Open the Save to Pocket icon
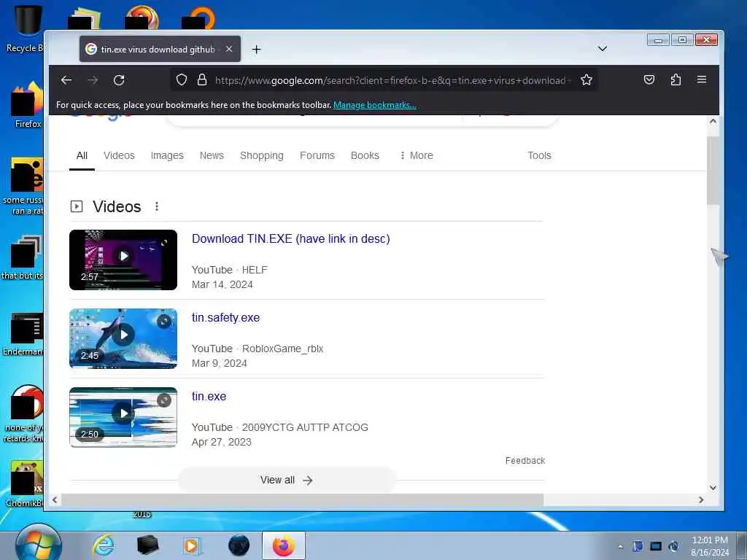The width and height of the screenshot is (747, 560). pos(649,79)
